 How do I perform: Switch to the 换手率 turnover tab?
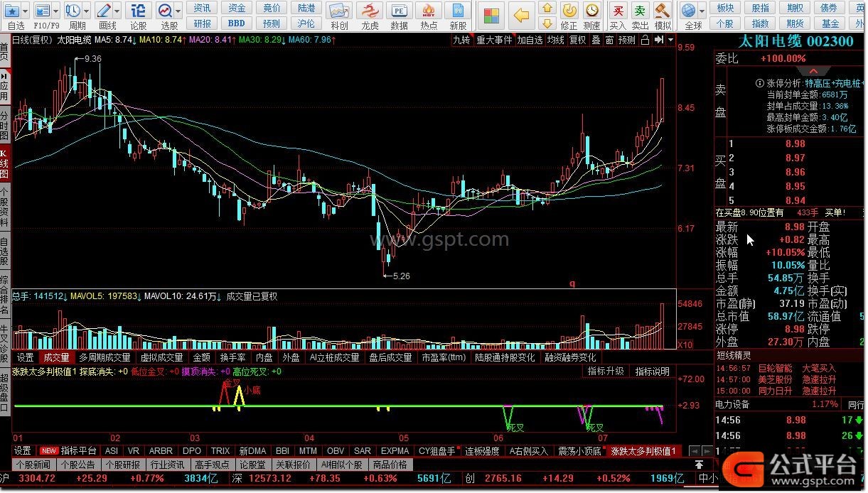click(233, 357)
